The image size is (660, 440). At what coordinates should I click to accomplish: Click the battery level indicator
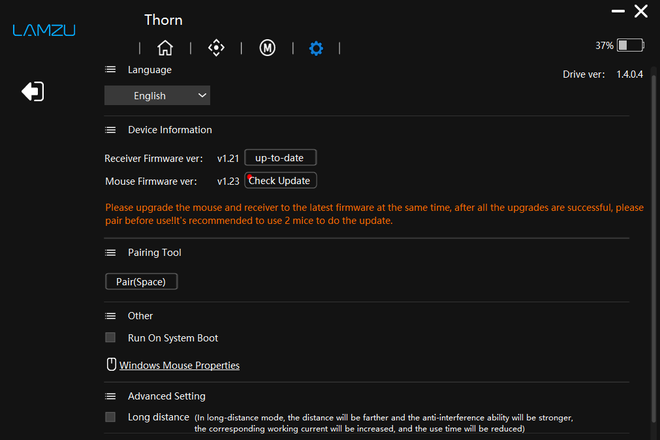pyautogui.click(x=629, y=46)
